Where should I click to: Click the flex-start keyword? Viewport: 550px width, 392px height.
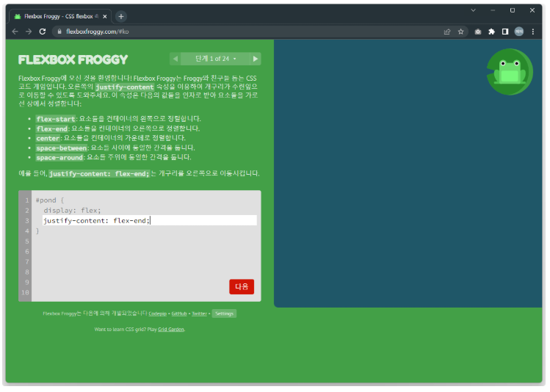click(56, 119)
